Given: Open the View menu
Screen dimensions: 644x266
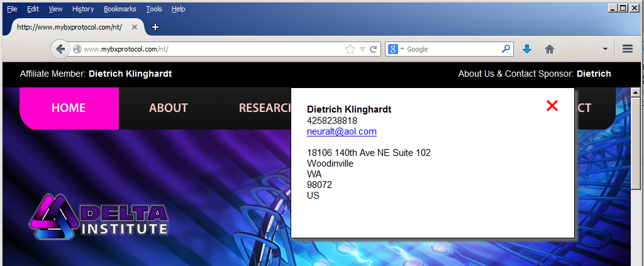Looking at the screenshot, I should pyautogui.click(x=55, y=9).
